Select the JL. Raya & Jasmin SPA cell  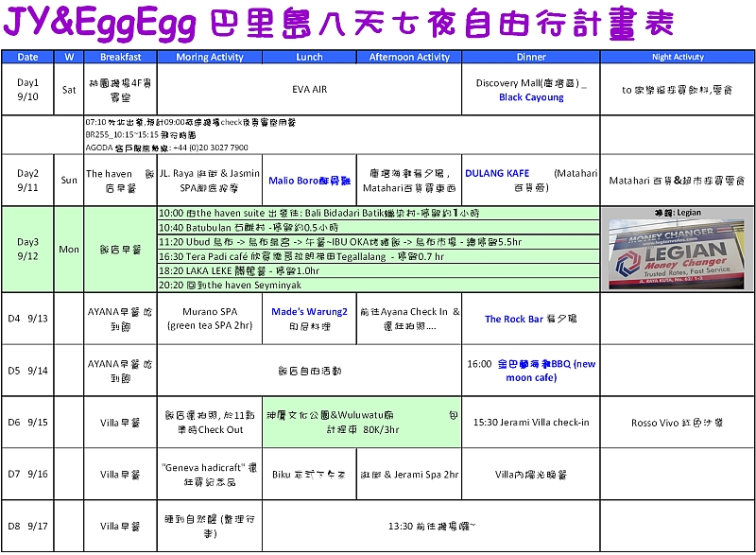[210, 181]
